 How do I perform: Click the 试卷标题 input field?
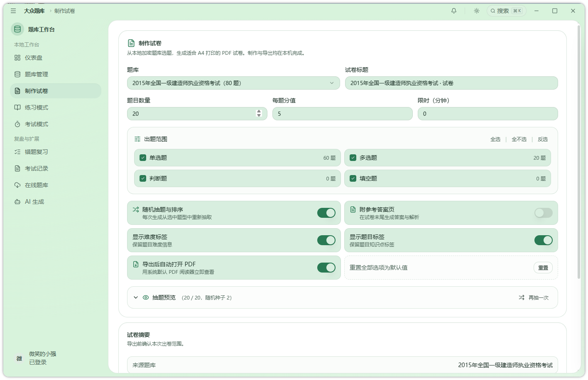click(x=451, y=83)
